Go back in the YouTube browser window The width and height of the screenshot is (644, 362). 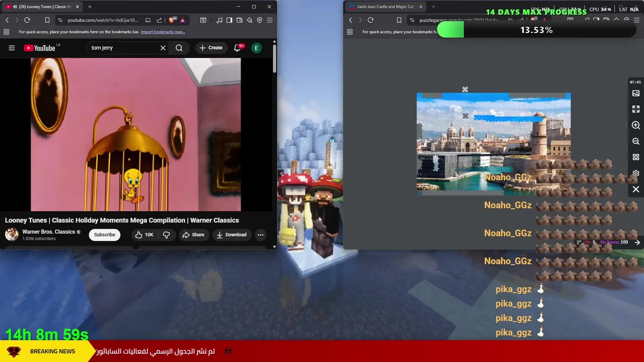click(7, 20)
